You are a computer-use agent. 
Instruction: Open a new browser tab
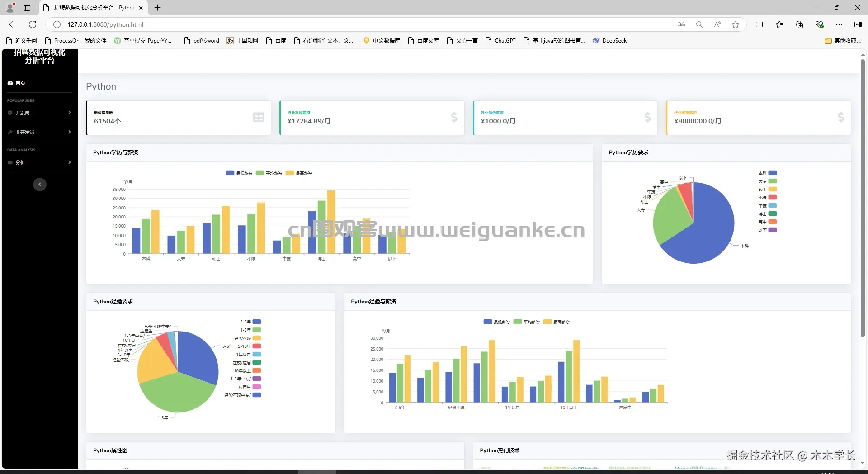click(157, 8)
